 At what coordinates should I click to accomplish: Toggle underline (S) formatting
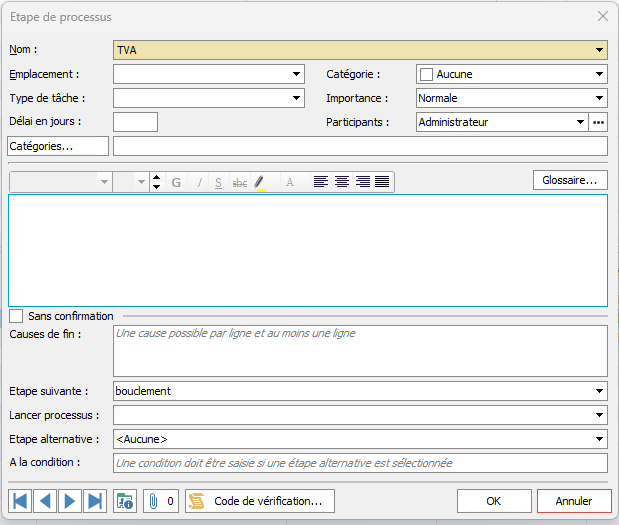218,182
